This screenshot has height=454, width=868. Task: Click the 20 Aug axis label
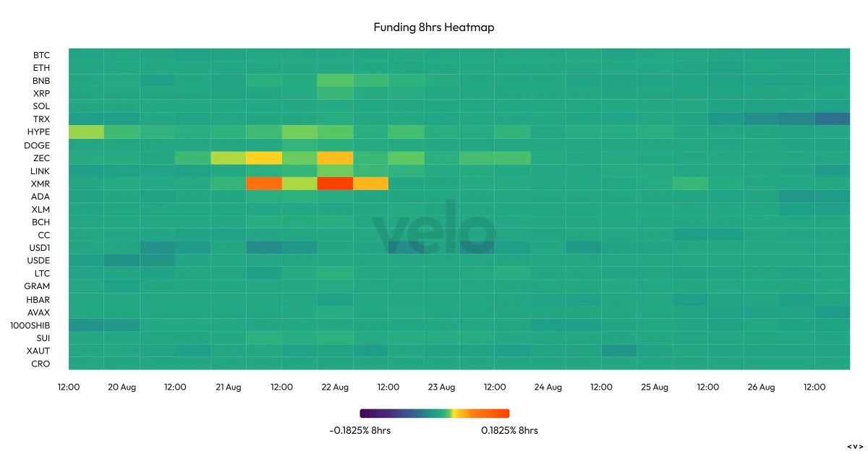coord(122,387)
